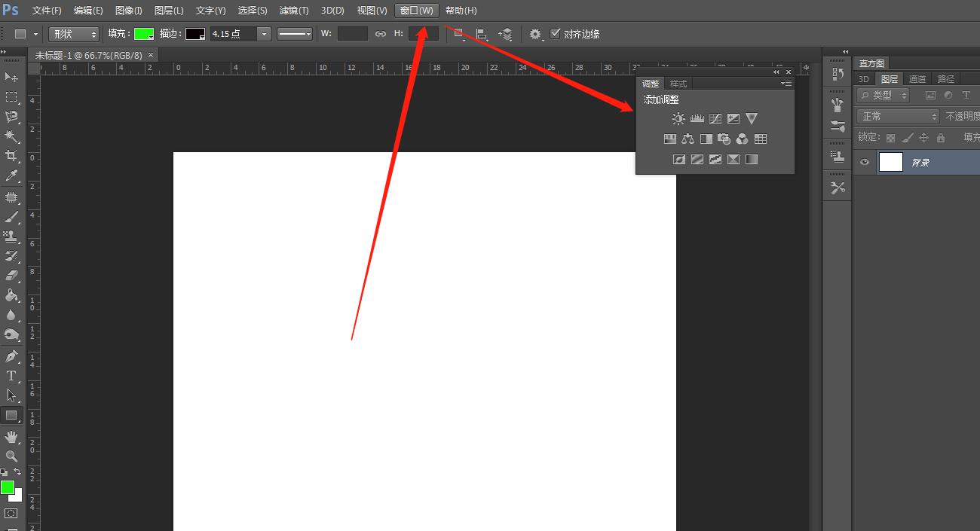Link width and height chain icon
The width and height of the screenshot is (980, 531).
tap(381, 34)
